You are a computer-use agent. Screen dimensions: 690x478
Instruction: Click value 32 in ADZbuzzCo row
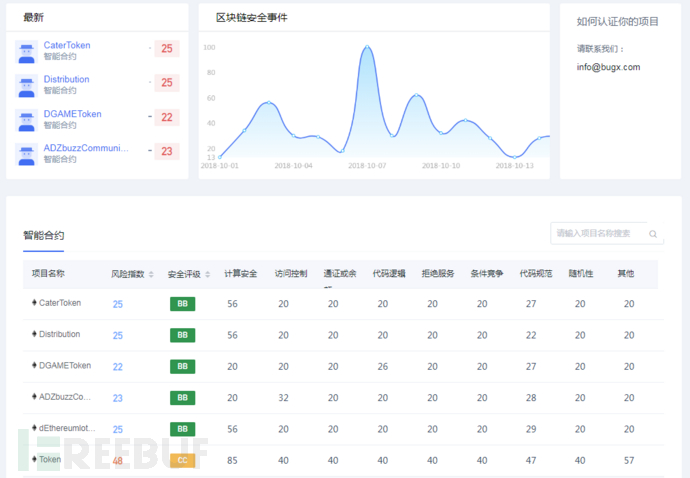pos(283,398)
